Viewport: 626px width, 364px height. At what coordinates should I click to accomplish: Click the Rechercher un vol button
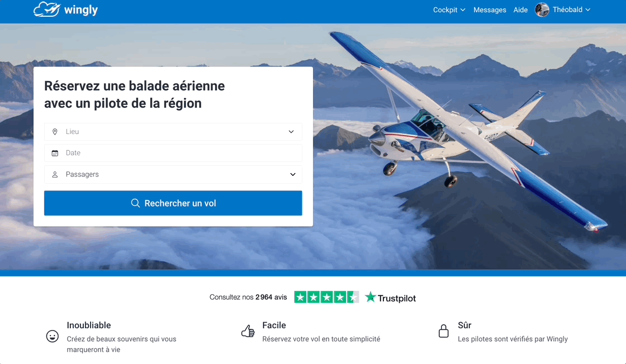point(173,203)
